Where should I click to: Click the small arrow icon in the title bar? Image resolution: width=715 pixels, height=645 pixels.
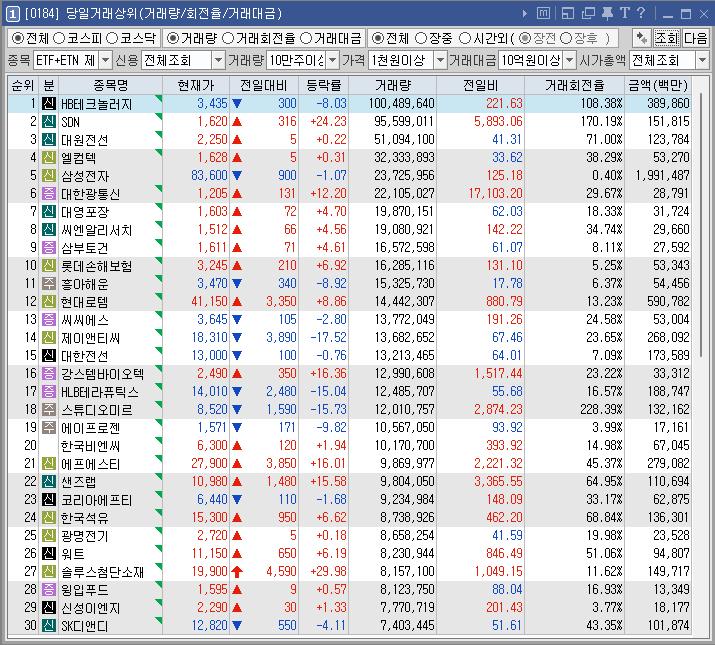point(524,14)
